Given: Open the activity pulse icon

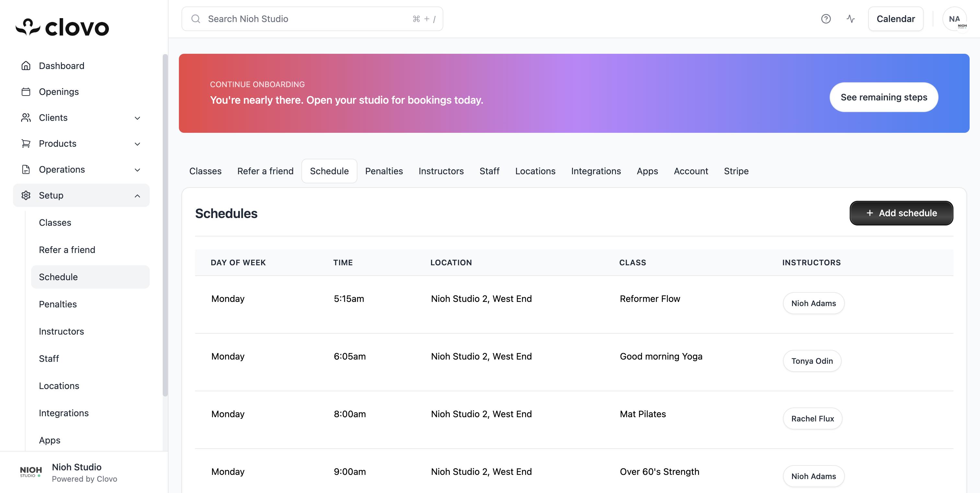Looking at the screenshot, I should [x=851, y=19].
